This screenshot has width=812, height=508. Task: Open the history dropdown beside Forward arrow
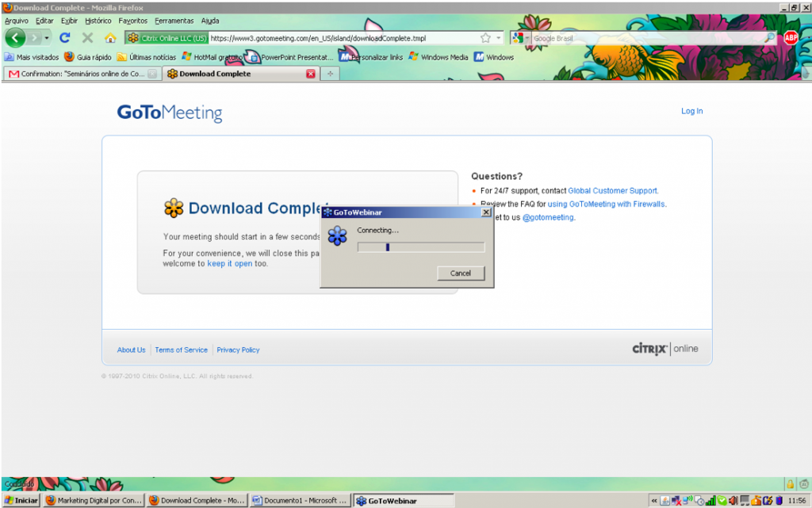pyautogui.click(x=47, y=38)
